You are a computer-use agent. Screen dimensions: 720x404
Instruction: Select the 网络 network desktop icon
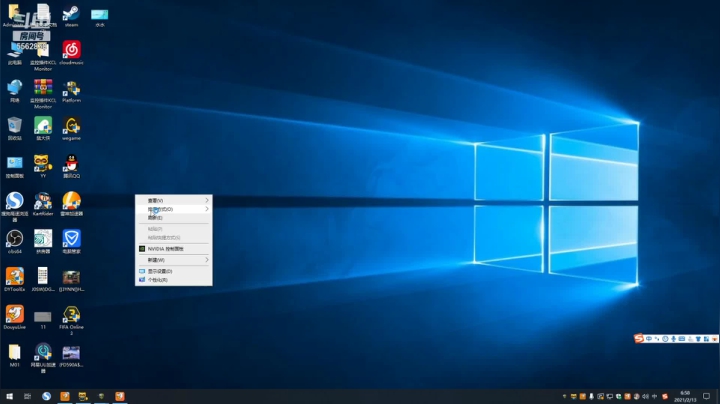pyautogui.click(x=15, y=91)
